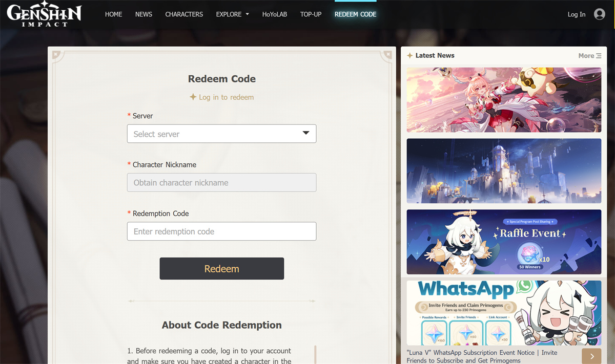Click the Genshin Impact logo
615x364 pixels.
coord(44,14)
